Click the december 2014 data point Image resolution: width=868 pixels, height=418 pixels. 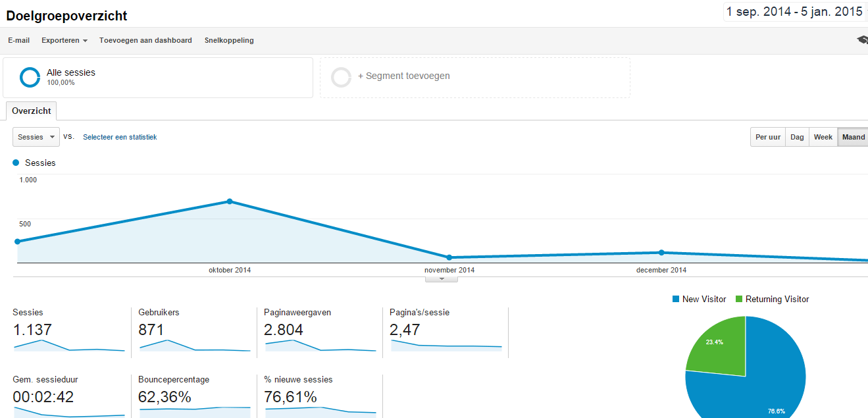(x=661, y=252)
